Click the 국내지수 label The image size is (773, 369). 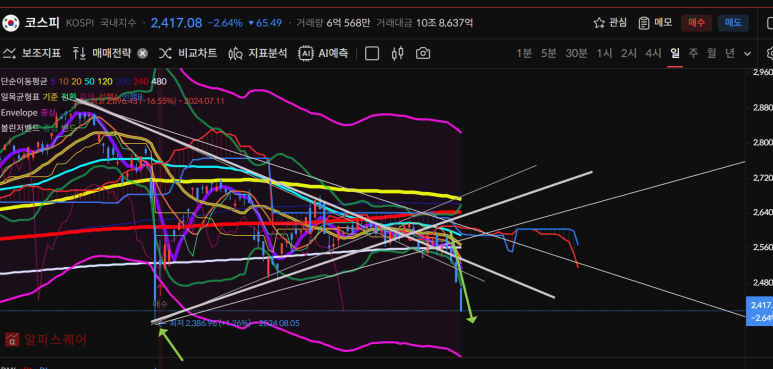click(118, 23)
